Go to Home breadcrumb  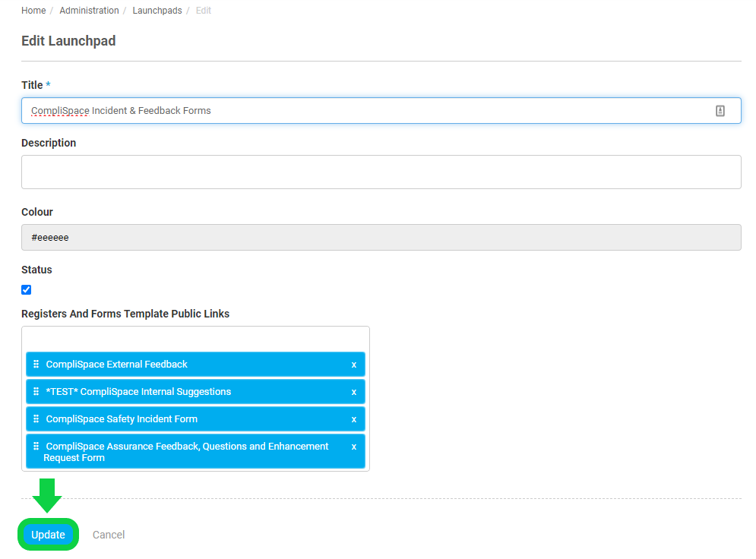[x=33, y=11]
